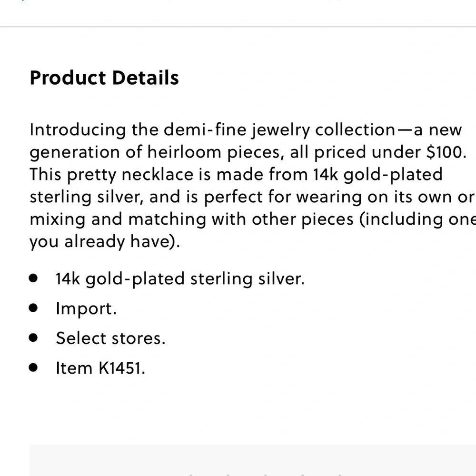Click the bullet dot beside 14k gold-plated
Screen dimensions: 476x476
point(33,278)
